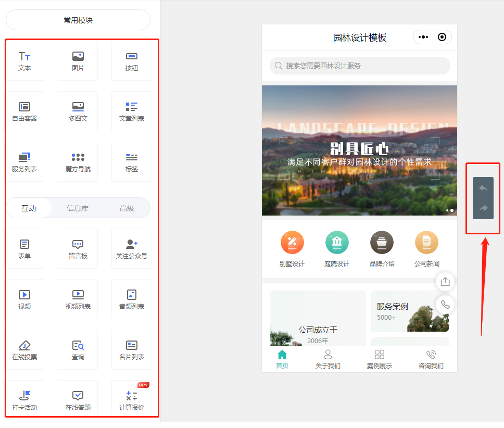Go to 首页 in bottom navigation

(282, 359)
